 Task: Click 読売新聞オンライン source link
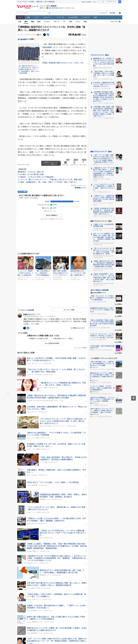coord(80,188)
